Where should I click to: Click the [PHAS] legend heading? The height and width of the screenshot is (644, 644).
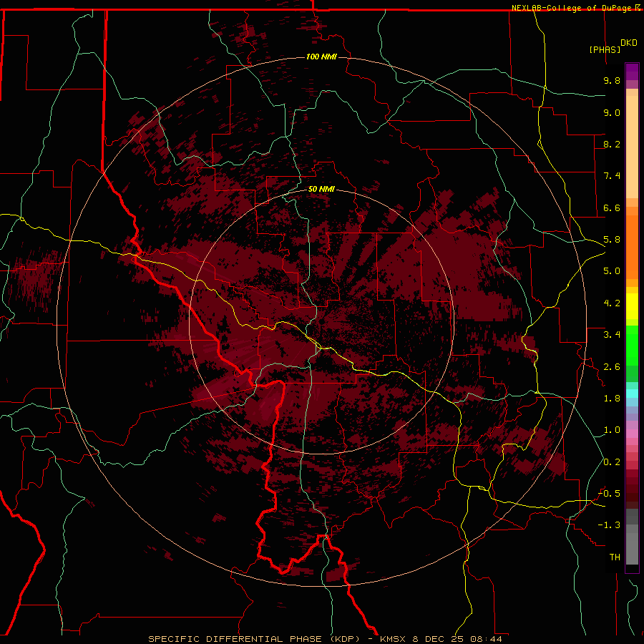(x=605, y=49)
